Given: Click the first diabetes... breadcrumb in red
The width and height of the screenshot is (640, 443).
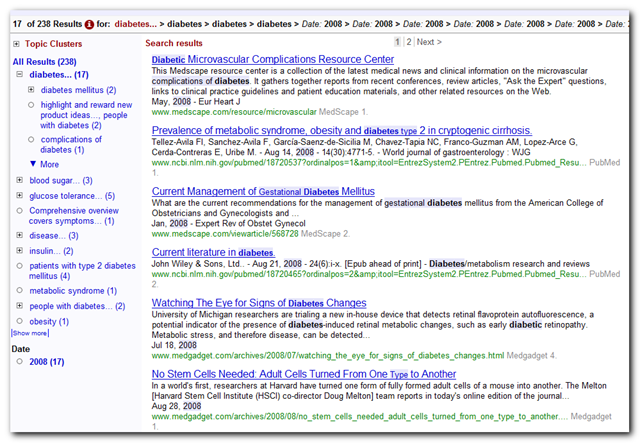Looking at the screenshot, I should pos(136,24).
